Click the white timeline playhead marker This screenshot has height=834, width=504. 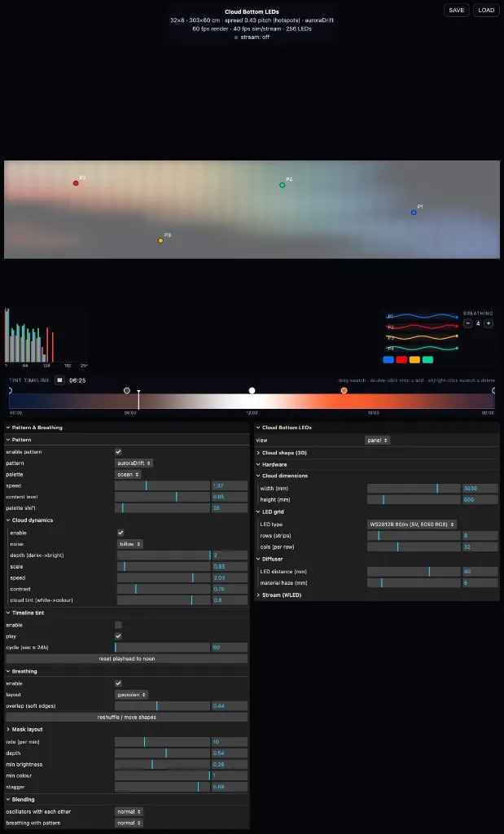click(x=138, y=400)
